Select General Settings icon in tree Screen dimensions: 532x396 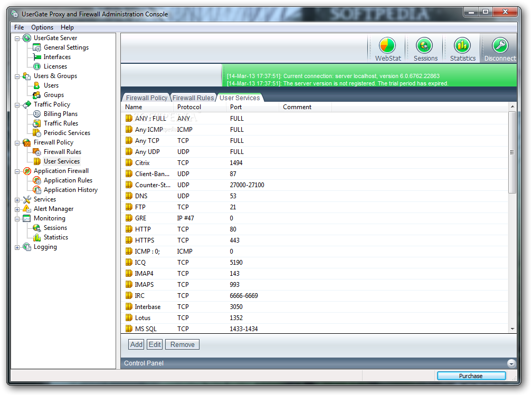[37, 47]
